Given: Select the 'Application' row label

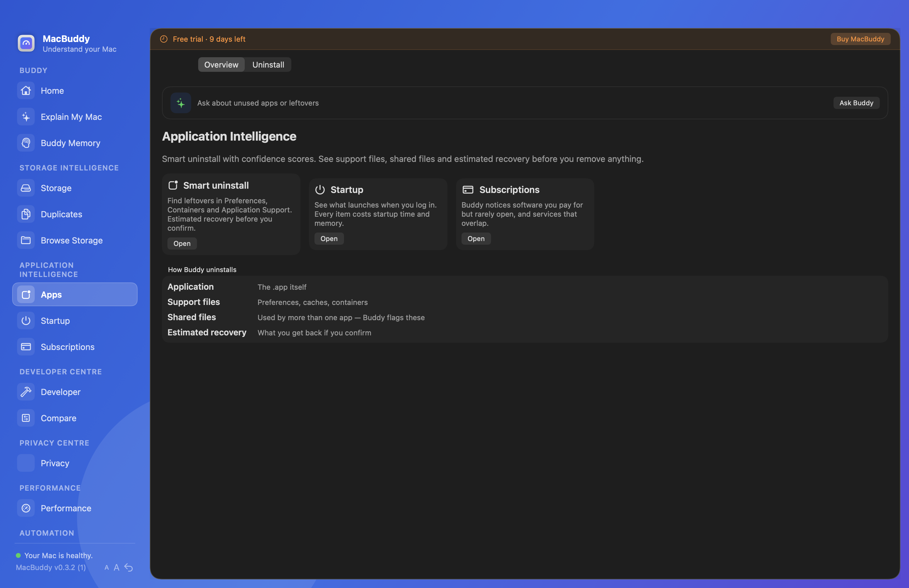Looking at the screenshot, I should pyautogui.click(x=191, y=287).
